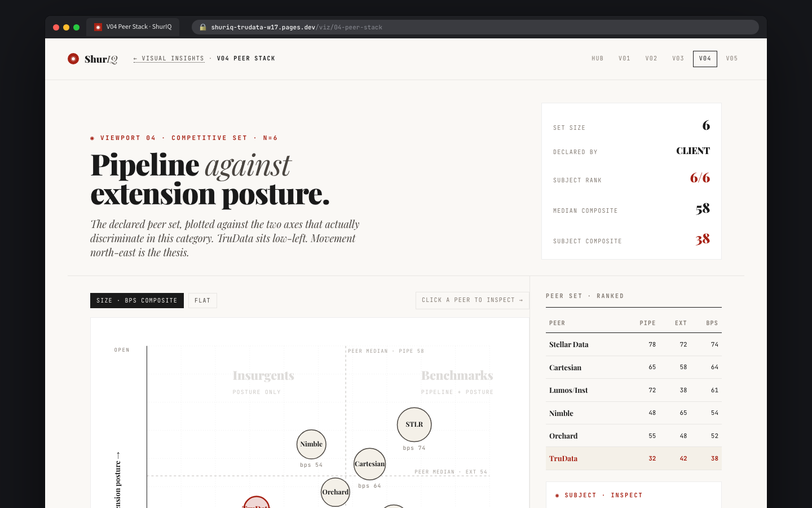Open the HUB navigation item
The image size is (812, 508).
pyautogui.click(x=597, y=58)
